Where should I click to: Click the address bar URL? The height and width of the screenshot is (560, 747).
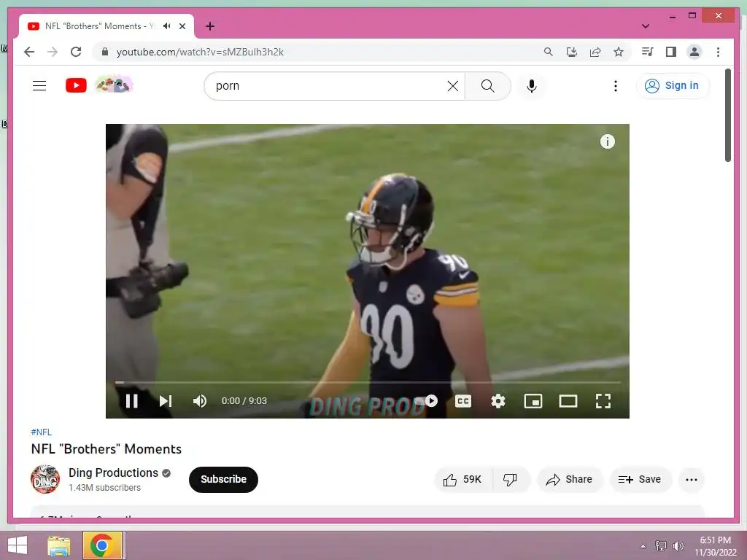pos(200,52)
